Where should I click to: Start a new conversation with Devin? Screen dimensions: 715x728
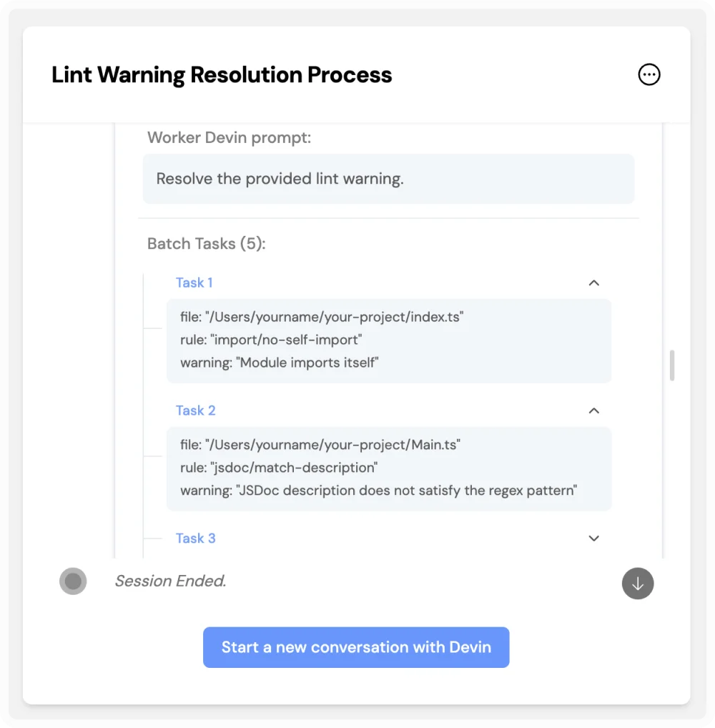click(x=356, y=647)
